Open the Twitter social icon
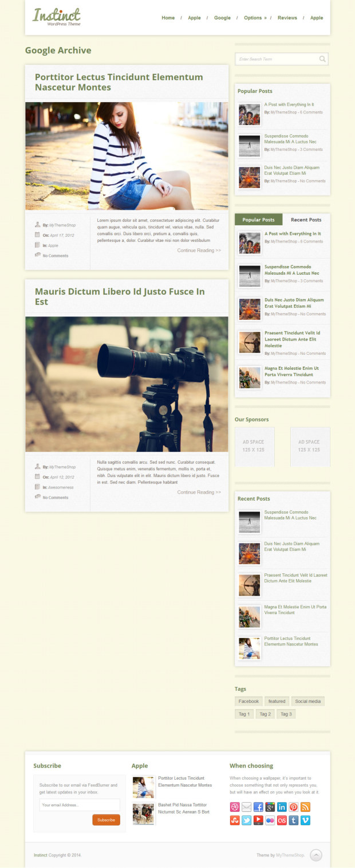 (246, 820)
